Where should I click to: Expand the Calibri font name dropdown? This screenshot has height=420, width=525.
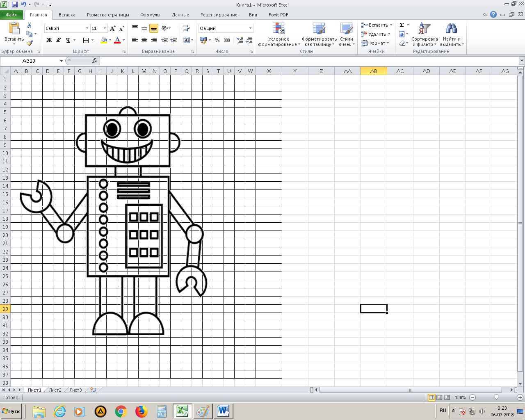click(87, 28)
